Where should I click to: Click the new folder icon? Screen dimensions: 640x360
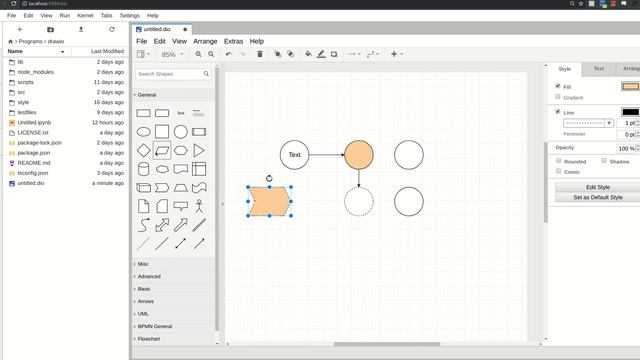coord(50,29)
